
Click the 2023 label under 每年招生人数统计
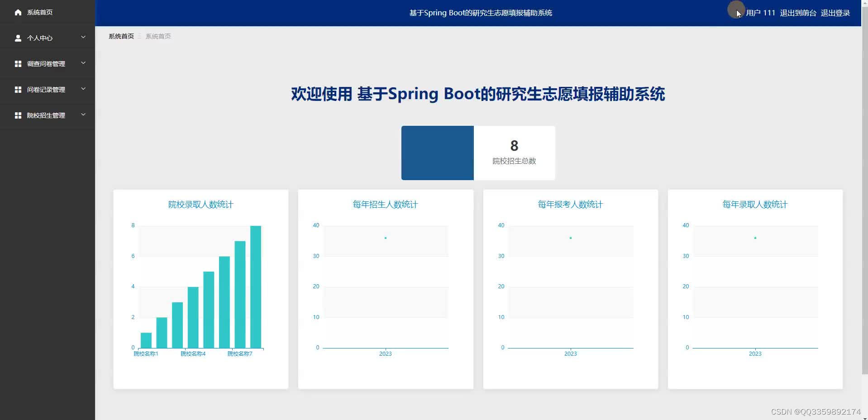point(386,354)
